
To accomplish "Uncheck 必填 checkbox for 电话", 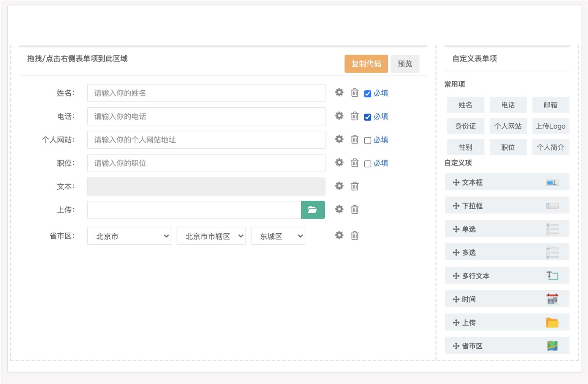I will [x=367, y=117].
